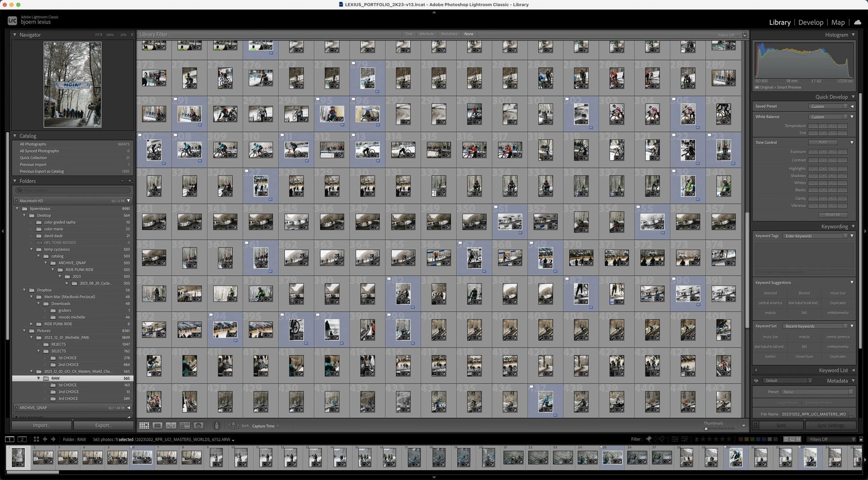Viewport: 868px width, 480px height.
Task: Select the 3rd CHOICE folder
Action: pyautogui.click(x=68, y=398)
